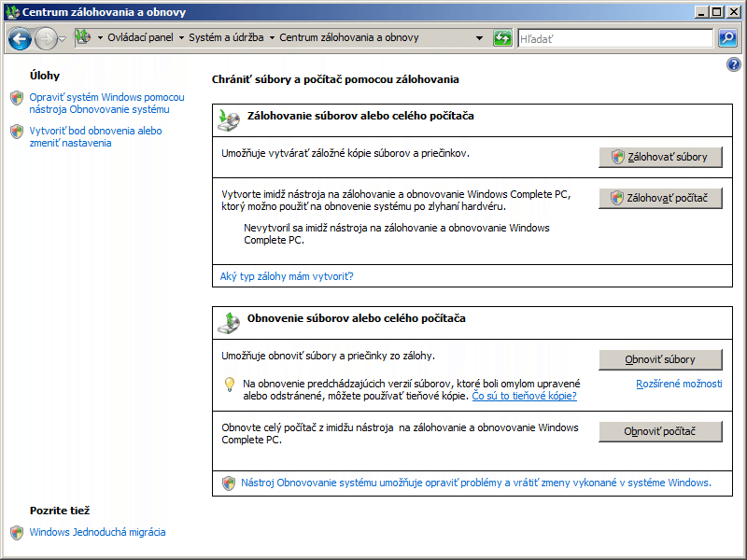The width and height of the screenshot is (747, 560).
Task: Open Windows Jednoduchá migrácia link
Action: [98, 532]
